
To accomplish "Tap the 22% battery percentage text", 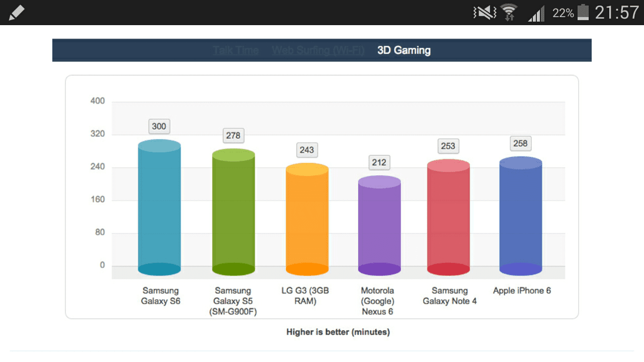I will (563, 13).
